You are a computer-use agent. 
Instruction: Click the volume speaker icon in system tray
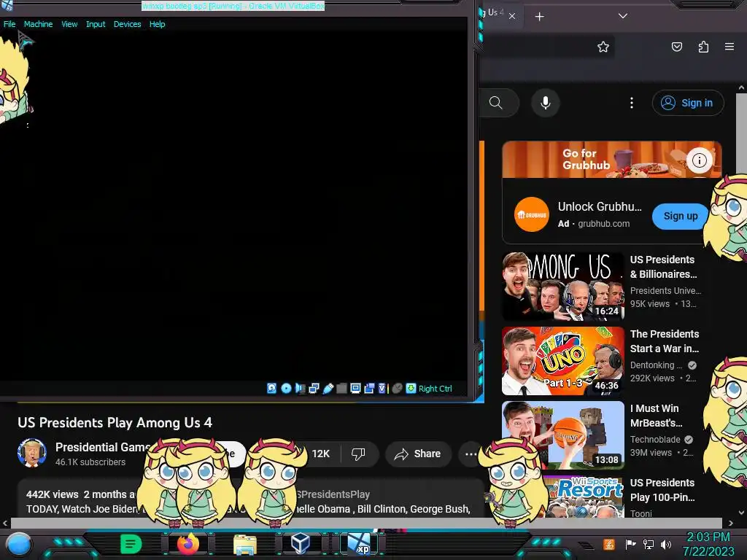[x=666, y=544]
